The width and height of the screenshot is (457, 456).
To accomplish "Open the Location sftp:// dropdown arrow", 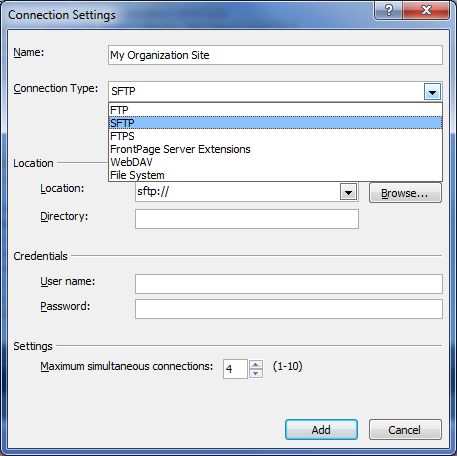I will pyautogui.click(x=348, y=192).
